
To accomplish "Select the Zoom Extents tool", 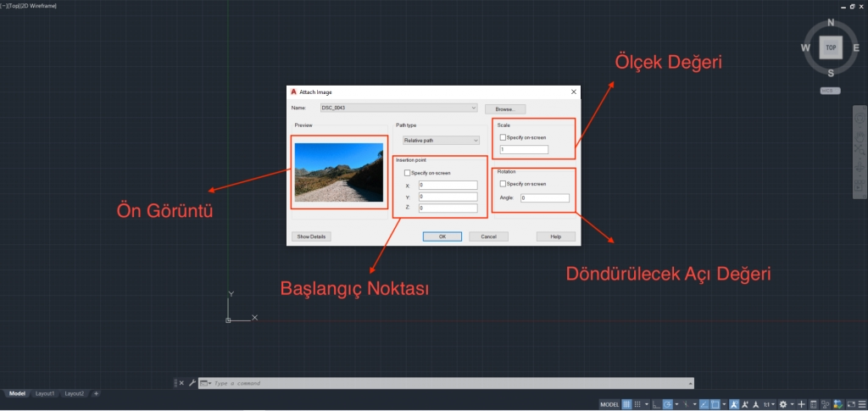I will tap(860, 149).
